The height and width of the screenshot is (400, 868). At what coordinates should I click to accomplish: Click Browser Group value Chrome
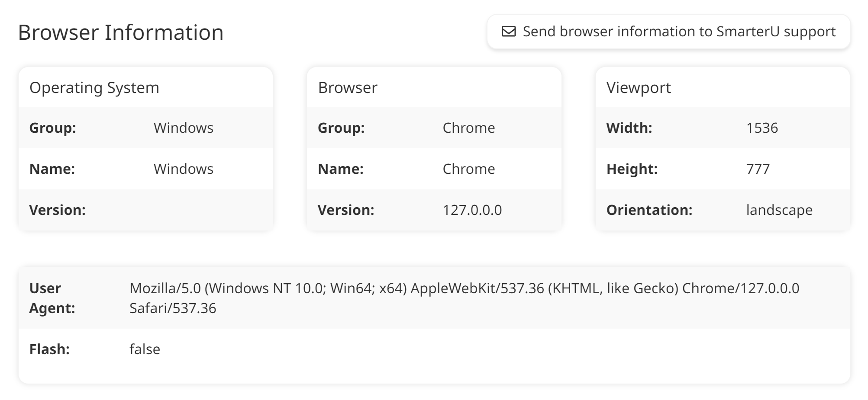coord(469,128)
